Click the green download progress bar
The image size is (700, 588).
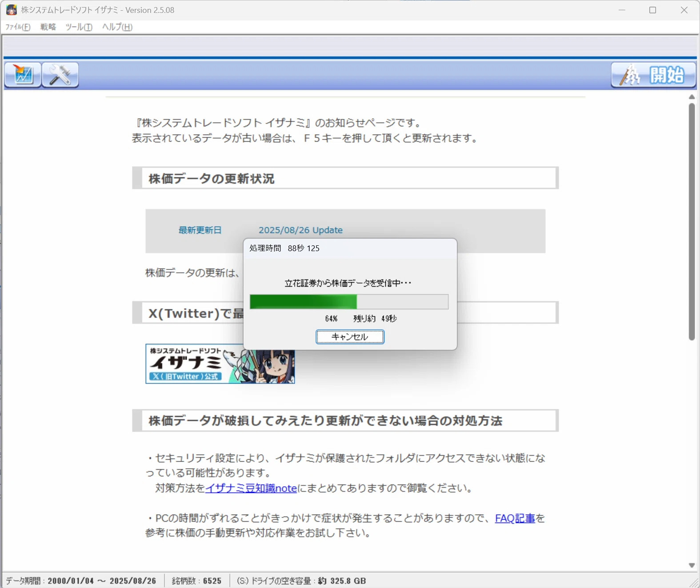pos(349,302)
